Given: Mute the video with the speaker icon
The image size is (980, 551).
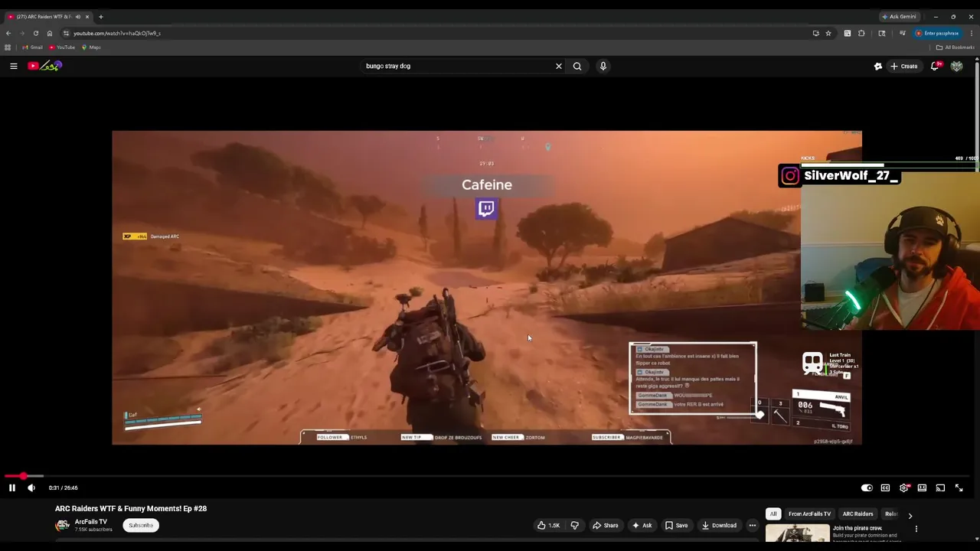Looking at the screenshot, I should (x=31, y=487).
